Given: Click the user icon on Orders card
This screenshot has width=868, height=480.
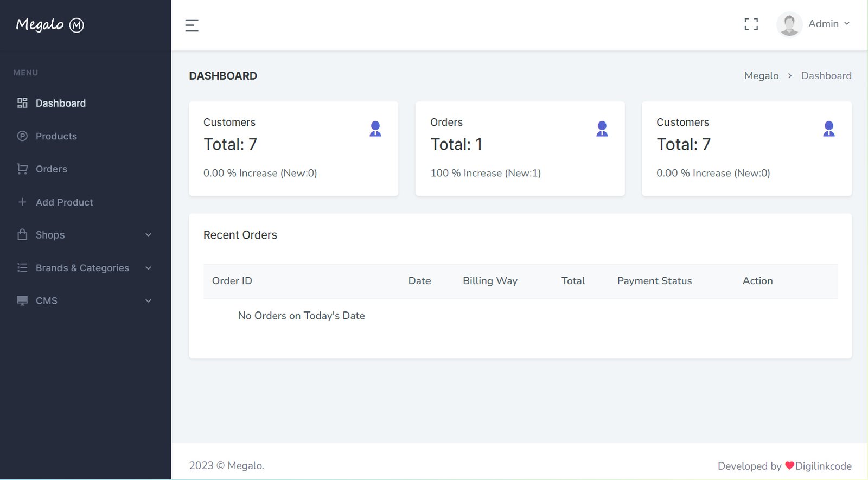Looking at the screenshot, I should tap(602, 129).
